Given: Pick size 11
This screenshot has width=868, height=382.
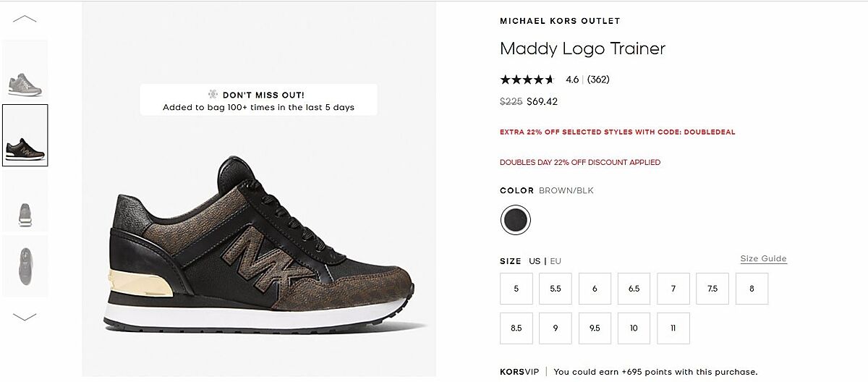Looking at the screenshot, I should point(673,328).
